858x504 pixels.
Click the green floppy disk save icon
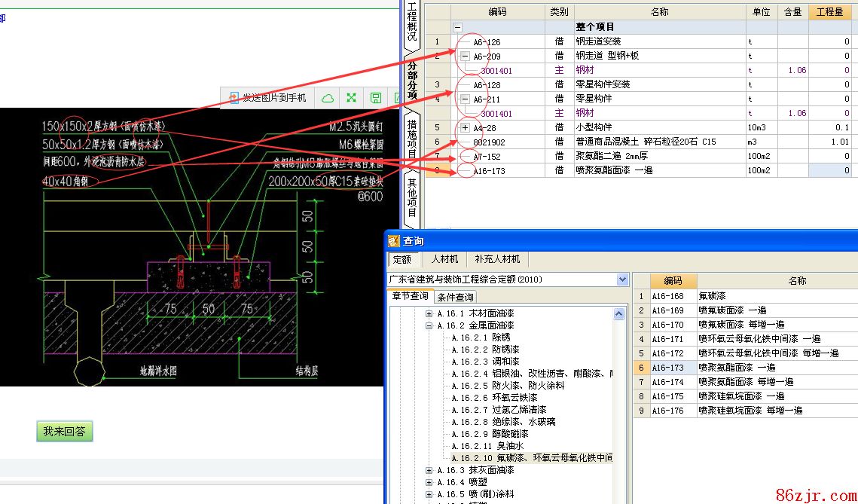(x=374, y=98)
